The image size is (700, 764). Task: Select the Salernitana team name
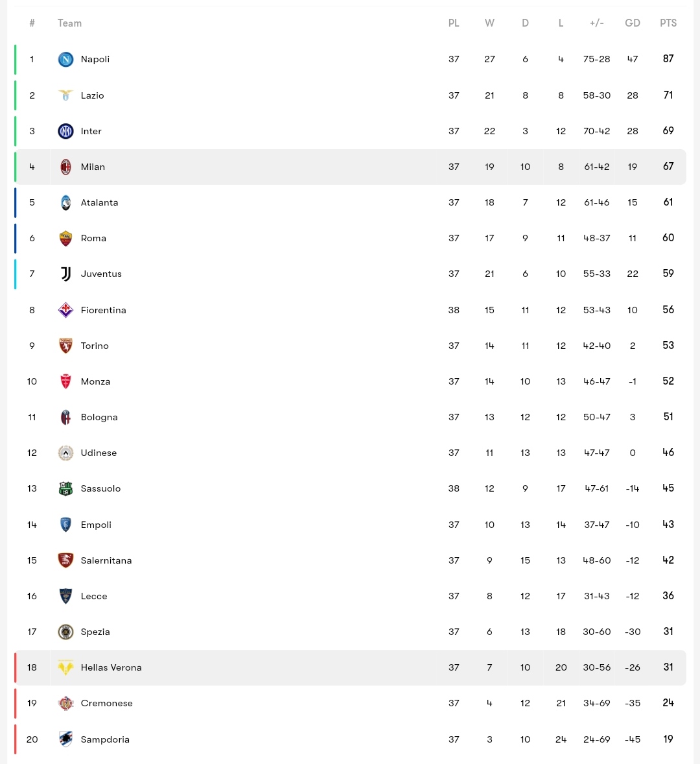(106, 560)
